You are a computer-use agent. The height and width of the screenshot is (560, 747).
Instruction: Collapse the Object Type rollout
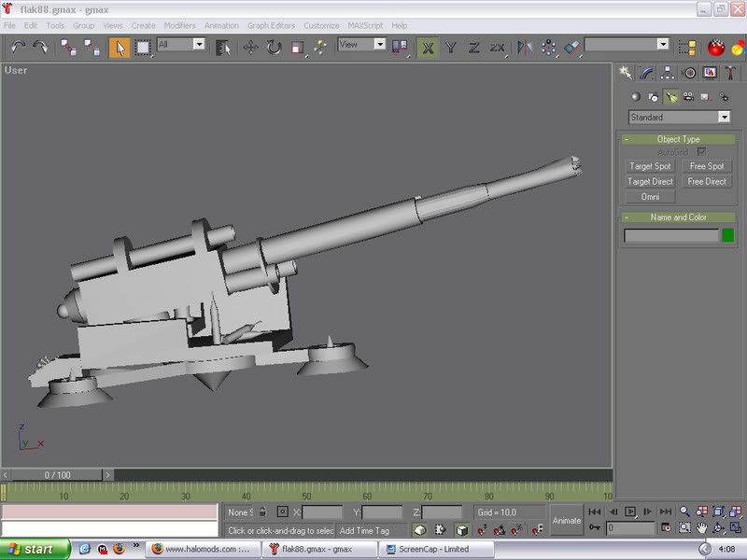point(679,139)
